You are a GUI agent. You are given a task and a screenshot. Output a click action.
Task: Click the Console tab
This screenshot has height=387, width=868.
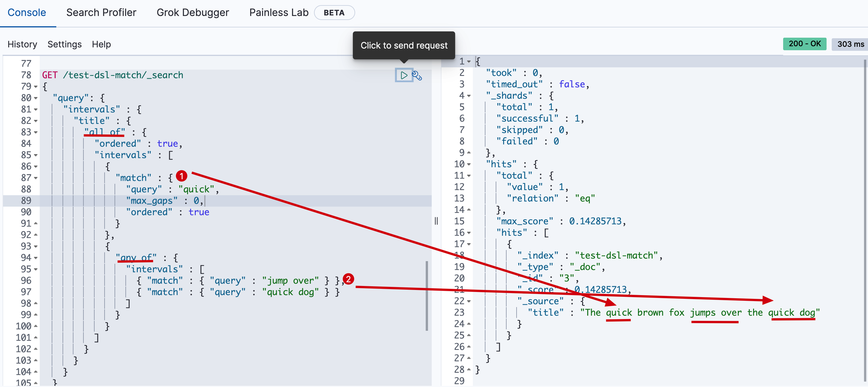click(x=27, y=12)
